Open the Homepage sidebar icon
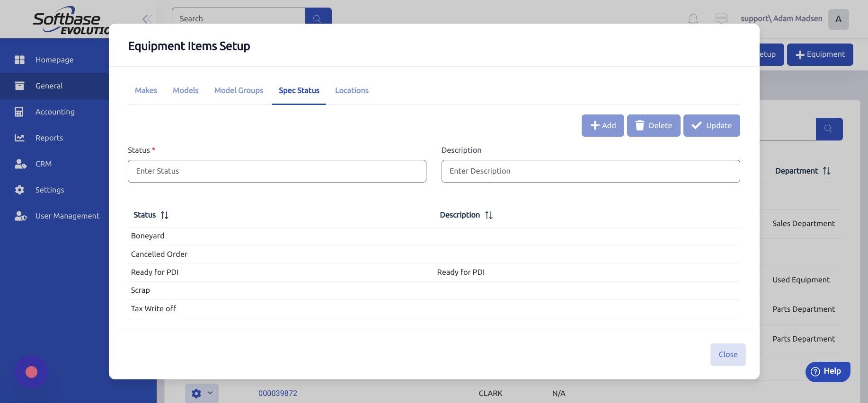This screenshot has height=403, width=868. [x=19, y=60]
